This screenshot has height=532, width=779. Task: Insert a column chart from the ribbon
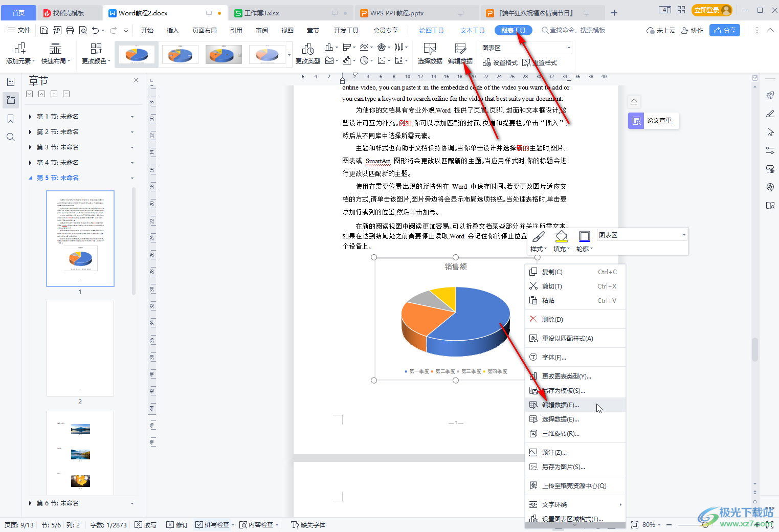[x=329, y=47]
